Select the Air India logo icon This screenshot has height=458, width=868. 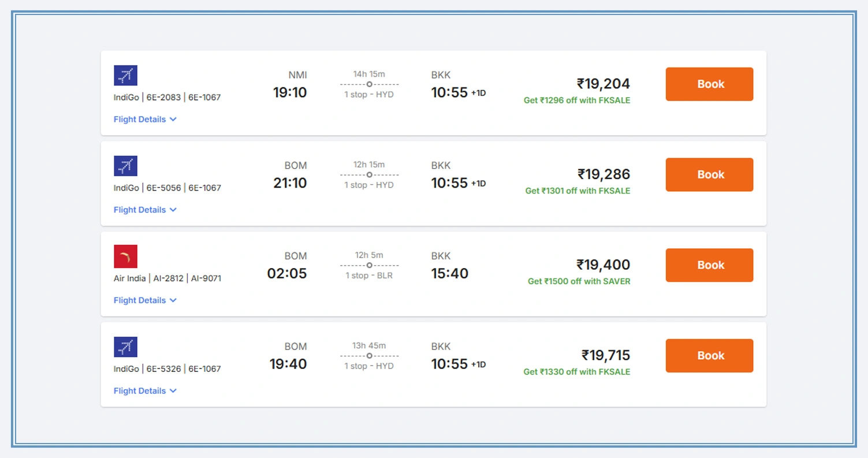coord(125,256)
